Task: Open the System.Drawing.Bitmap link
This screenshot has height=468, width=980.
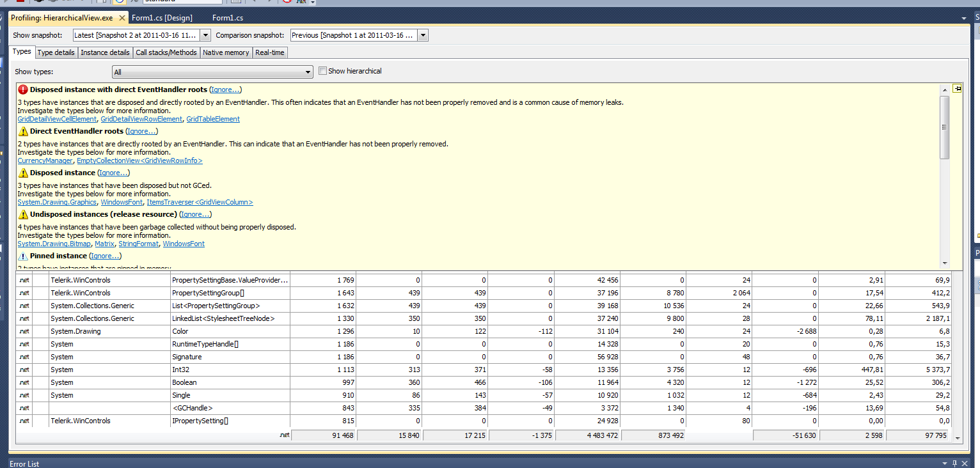Action: coord(54,244)
